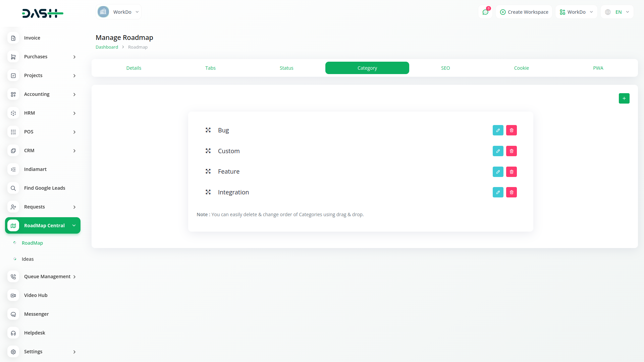Click the green plus add category button
The image size is (644, 362).
click(624, 99)
